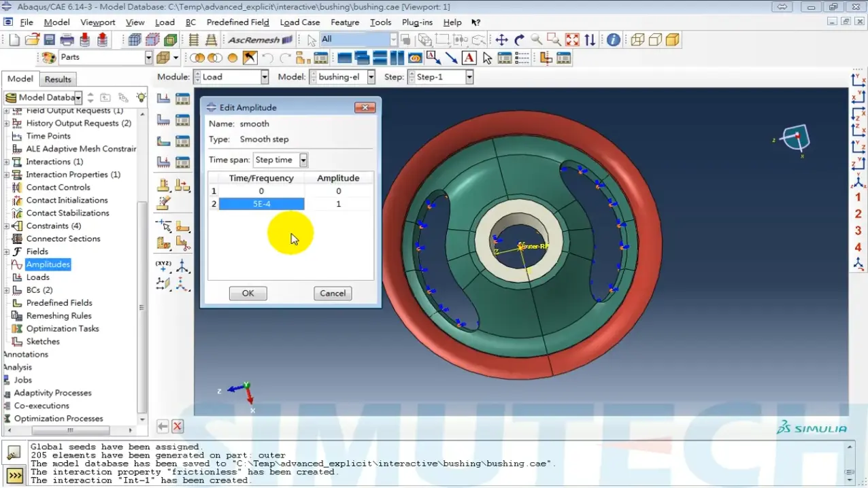Switch to the Results tab

[58, 79]
